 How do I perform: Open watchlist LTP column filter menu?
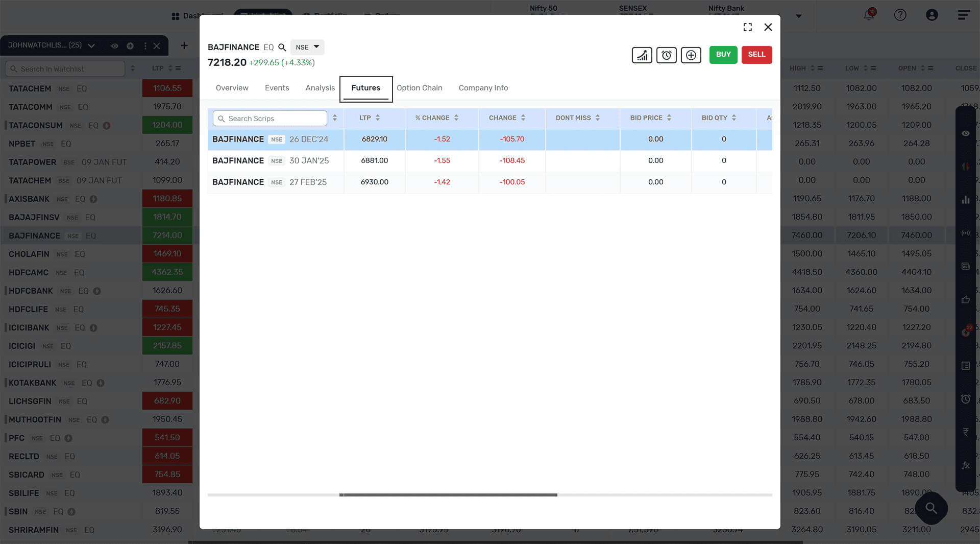click(178, 68)
